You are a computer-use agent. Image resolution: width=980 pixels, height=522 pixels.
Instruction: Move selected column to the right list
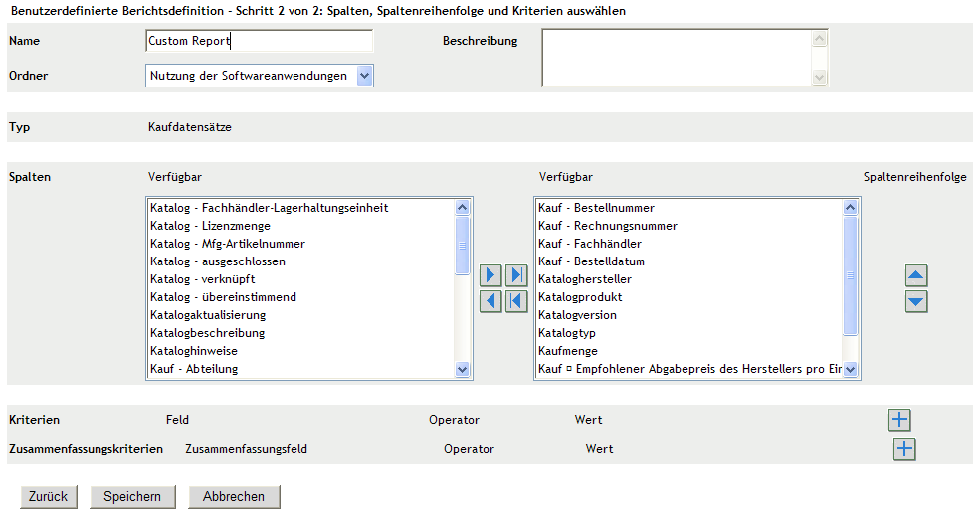(490, 275)
